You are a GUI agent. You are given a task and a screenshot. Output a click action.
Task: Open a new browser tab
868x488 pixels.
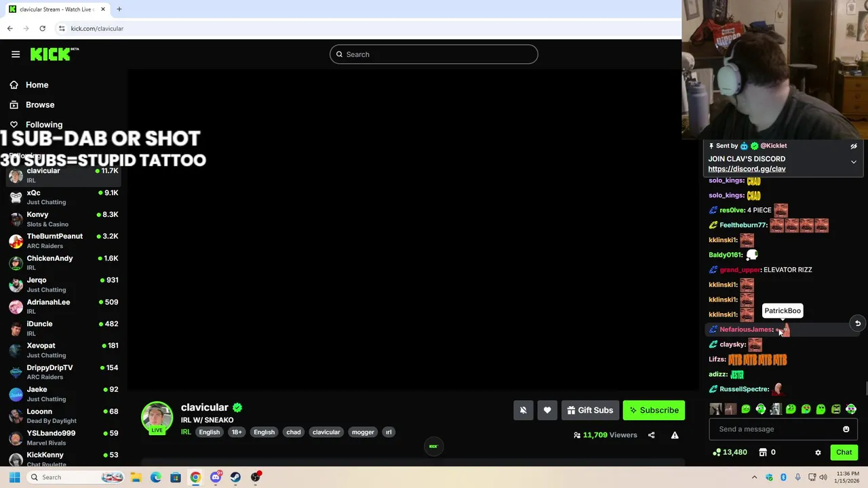point(119,9)
